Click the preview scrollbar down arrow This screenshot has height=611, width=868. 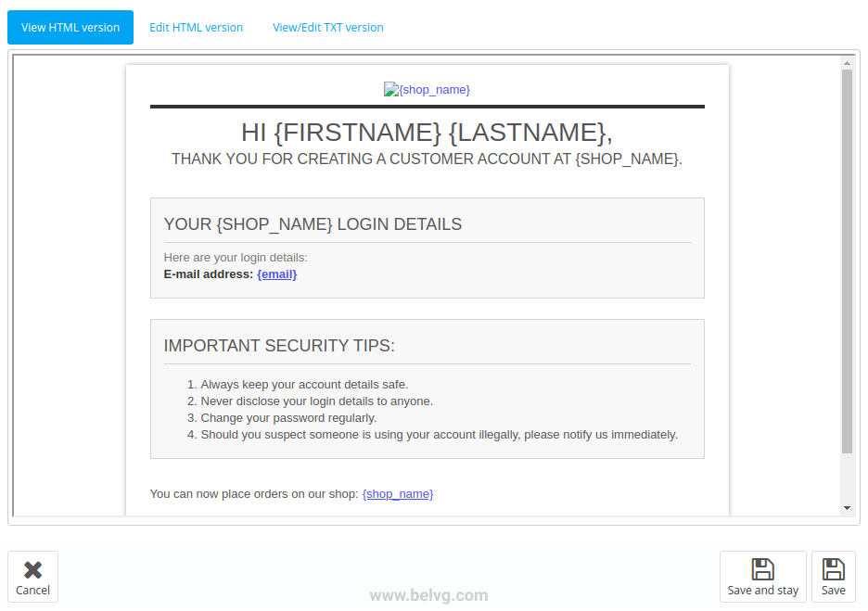pos(847,507)
